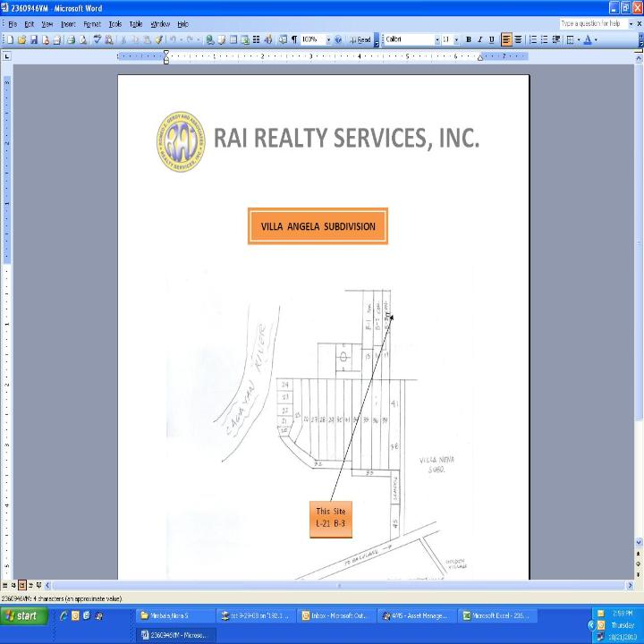Toggle Italic formatting
Viewport: 644px width, 644px height.
(479, 40)
